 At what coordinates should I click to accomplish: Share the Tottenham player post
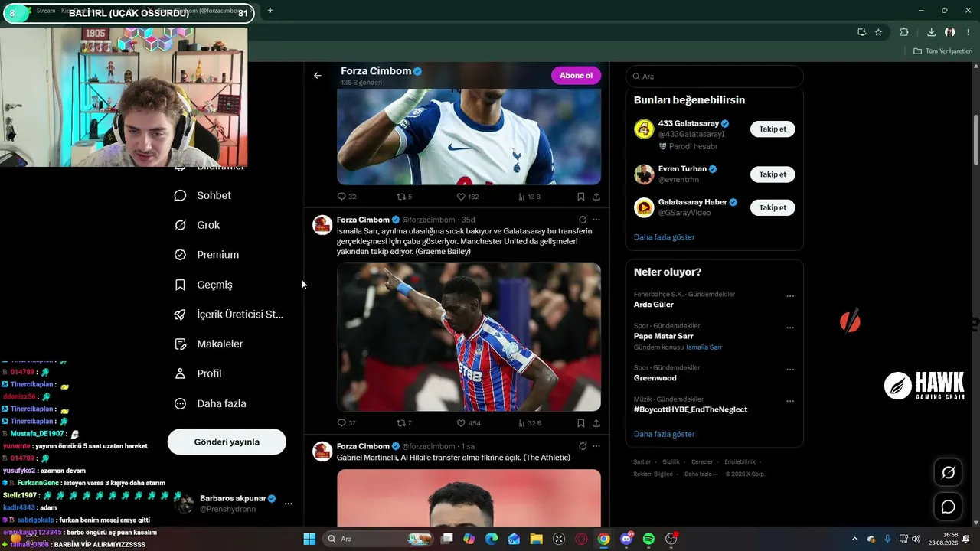pyautogui.click(x=596, y=197)
